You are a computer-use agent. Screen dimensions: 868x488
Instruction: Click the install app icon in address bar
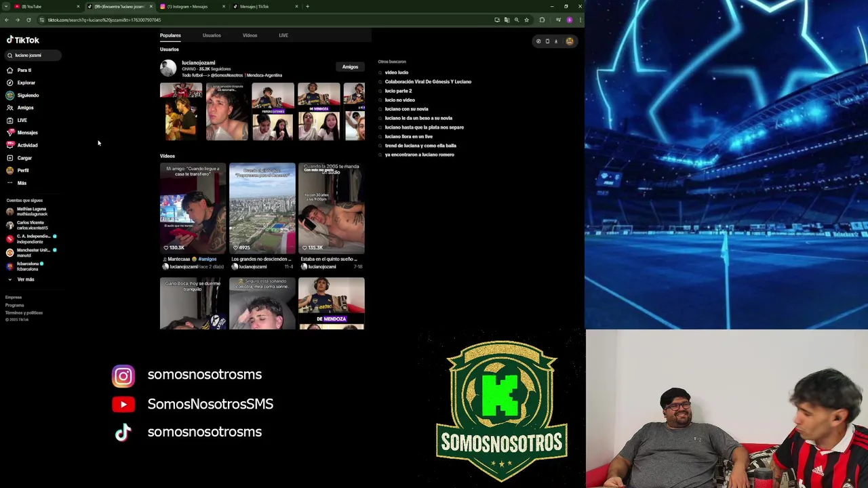coord(497,20)
